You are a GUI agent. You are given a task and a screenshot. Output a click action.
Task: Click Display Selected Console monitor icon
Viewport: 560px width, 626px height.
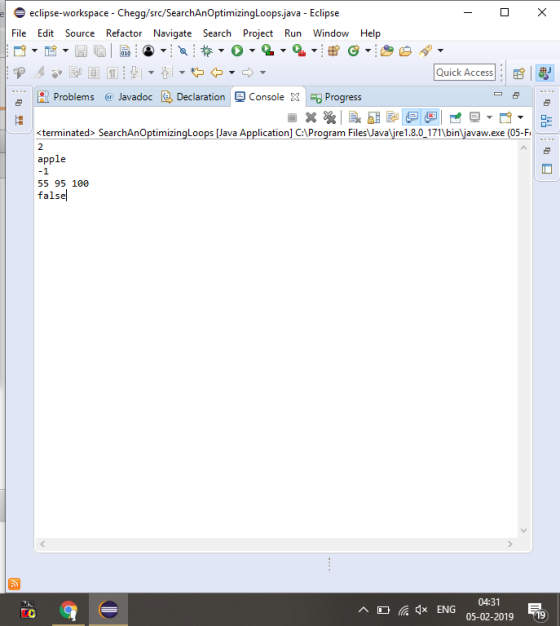[x=475, y=117]
